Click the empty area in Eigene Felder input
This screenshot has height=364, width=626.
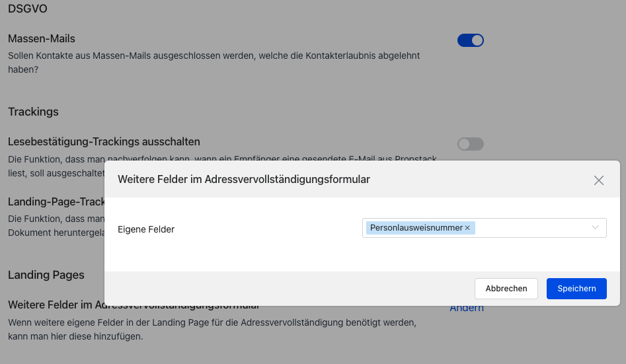[529, 228]
